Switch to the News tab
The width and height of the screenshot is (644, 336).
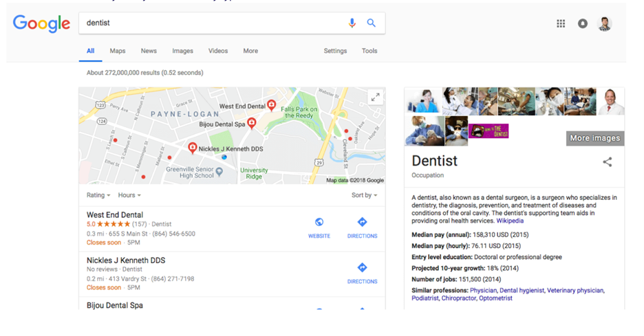(x=149, y=51)
